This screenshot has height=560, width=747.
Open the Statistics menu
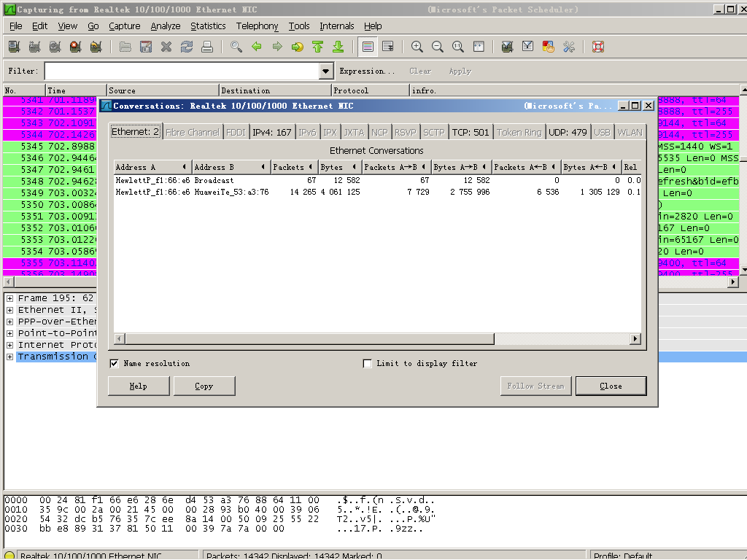pyautogui.click(x=208, y=26)
